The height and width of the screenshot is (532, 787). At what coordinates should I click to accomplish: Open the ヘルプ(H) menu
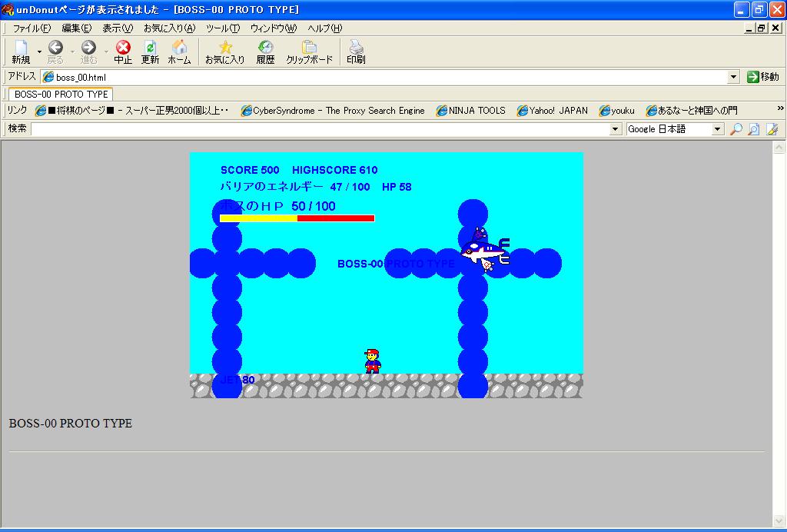(325, 28)
